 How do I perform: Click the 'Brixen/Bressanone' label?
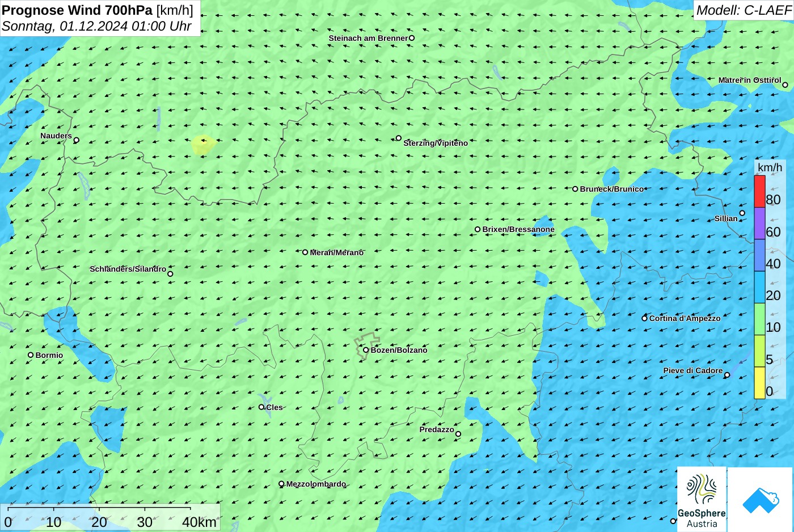coord(518,229)
